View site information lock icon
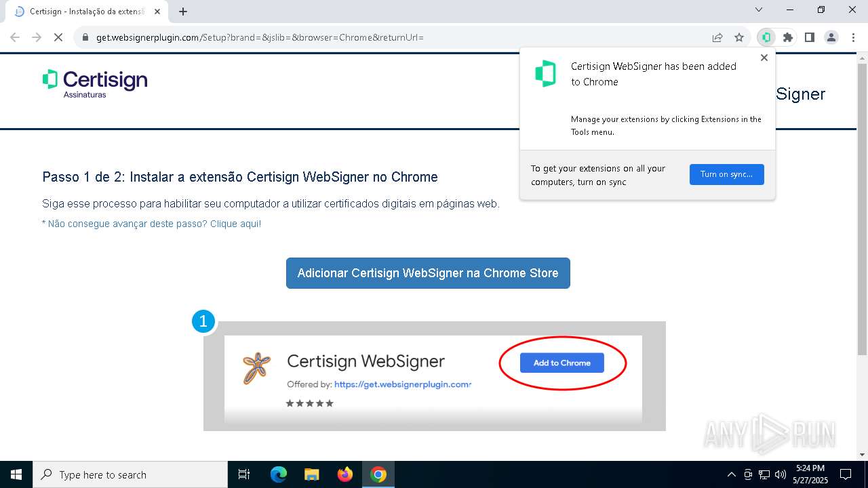Viewport: 868px width, 488px height. click(x=85, y=37)
